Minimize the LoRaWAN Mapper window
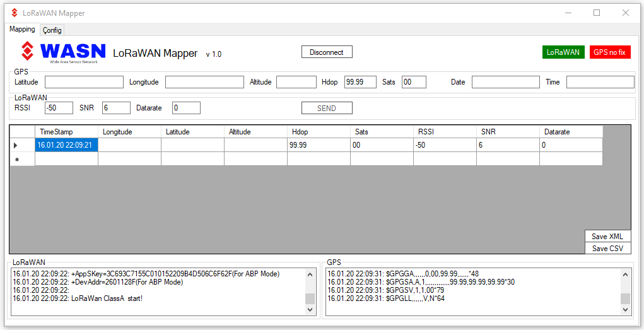Image resolution: width=644 pixels, height=330 pixels. click(x=568, y=13)
